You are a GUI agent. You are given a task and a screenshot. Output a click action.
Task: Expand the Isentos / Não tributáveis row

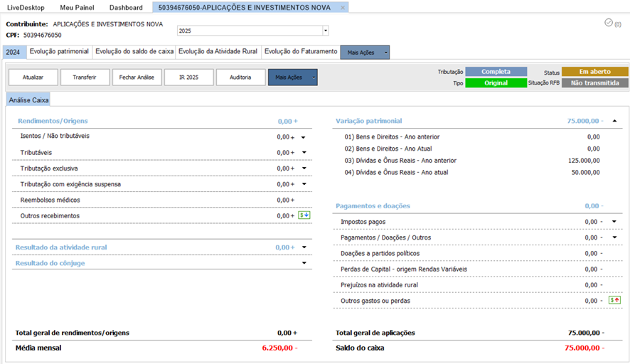click(304, 136)
